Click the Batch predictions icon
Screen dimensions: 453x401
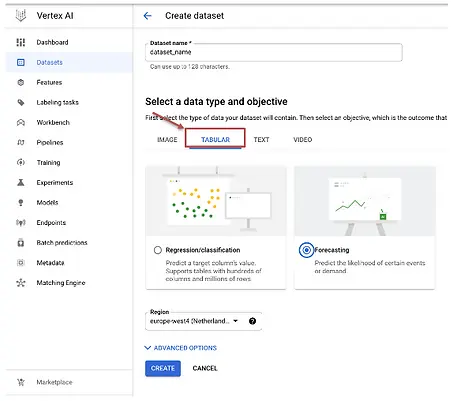pyautogui.click(x=21, y=243)
